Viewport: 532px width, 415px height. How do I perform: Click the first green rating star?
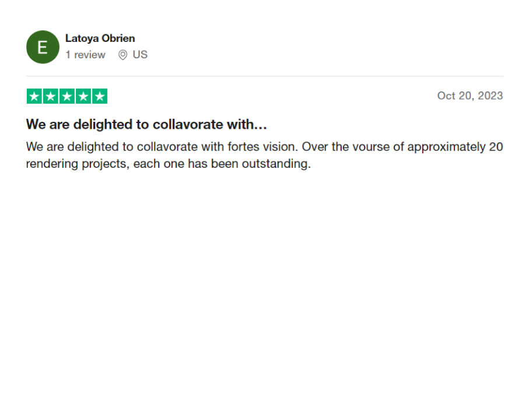pyautogui.click(x=34, y=96)
